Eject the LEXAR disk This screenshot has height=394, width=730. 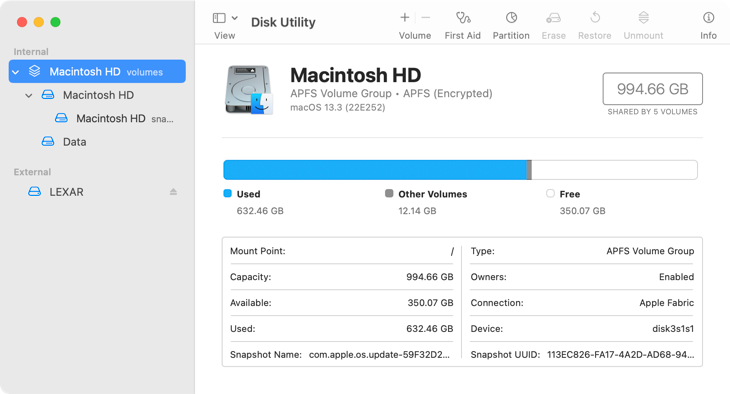tap(173, 192)
